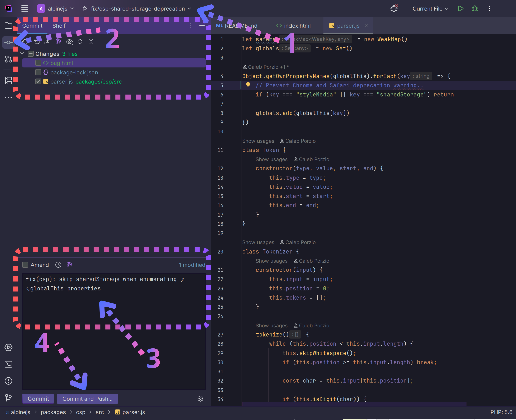
Task: Enable the Amend checkbox
Action: [25, 265]
